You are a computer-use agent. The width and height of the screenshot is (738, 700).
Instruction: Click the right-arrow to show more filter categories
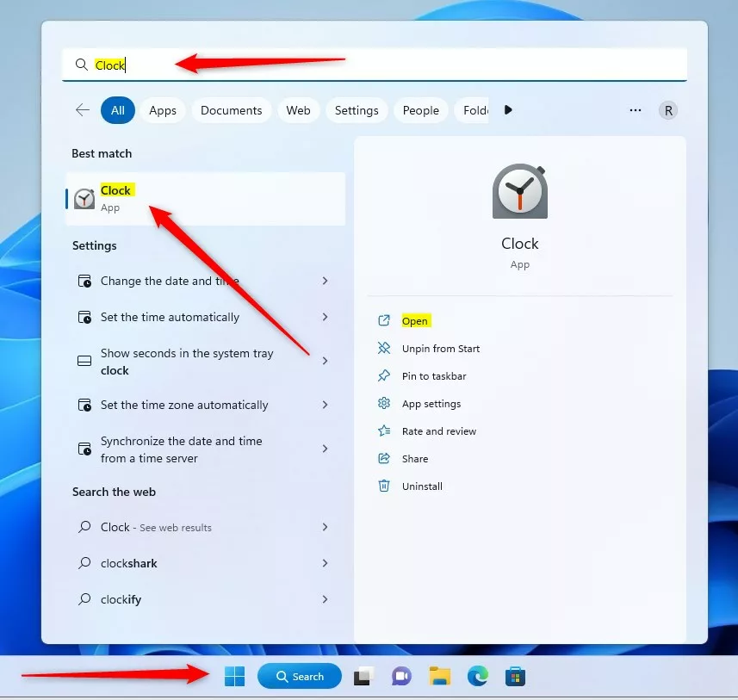pyautogui.click(x=508, y=110)
